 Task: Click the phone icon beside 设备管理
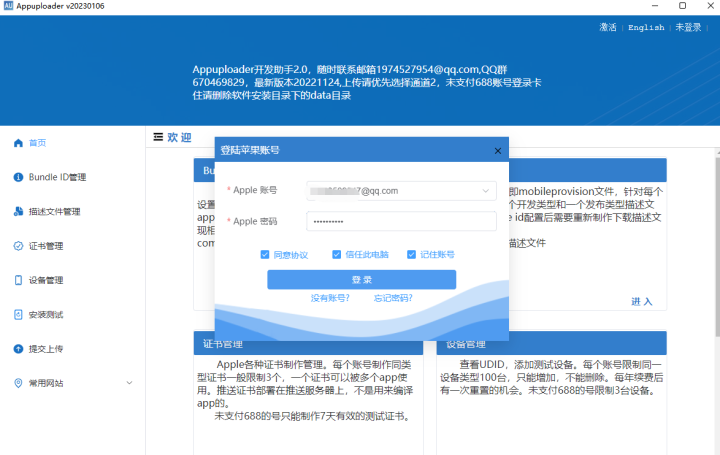[x=18, y=280]
